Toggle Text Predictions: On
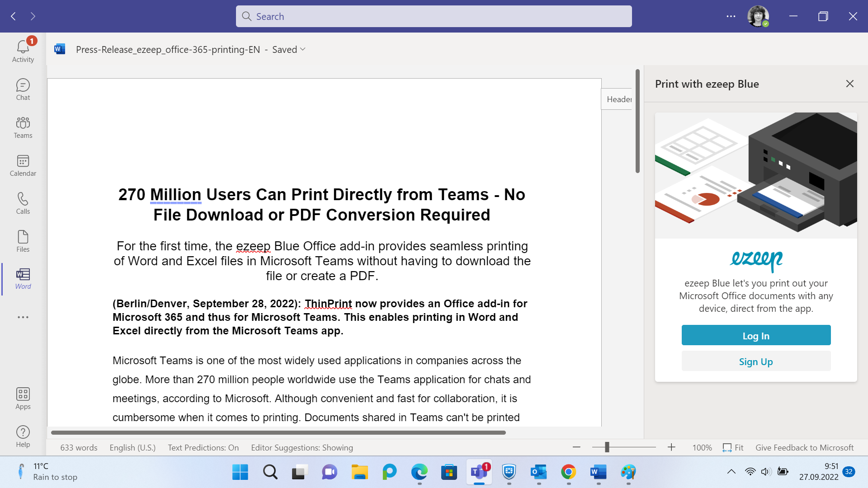This screenshot has height=488, width=868. pos(203,447)
